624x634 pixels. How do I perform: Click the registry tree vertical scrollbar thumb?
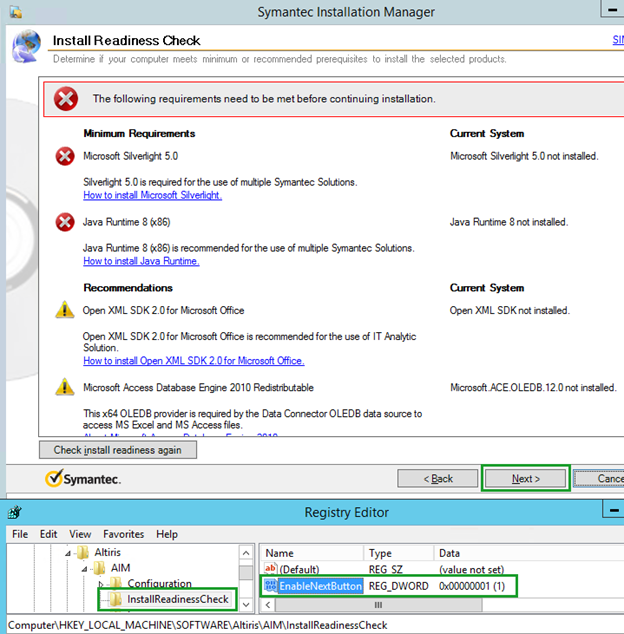coord(246,572)
